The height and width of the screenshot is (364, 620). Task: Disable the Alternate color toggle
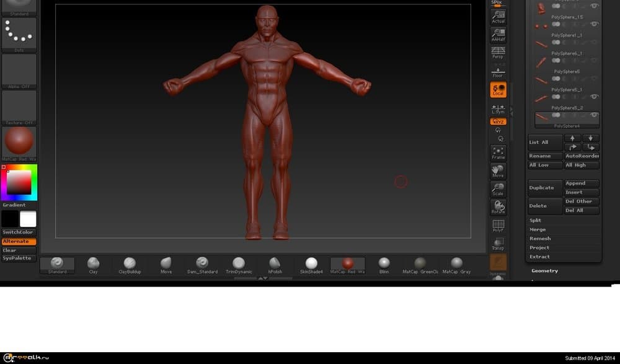click(x=19, y=241)
